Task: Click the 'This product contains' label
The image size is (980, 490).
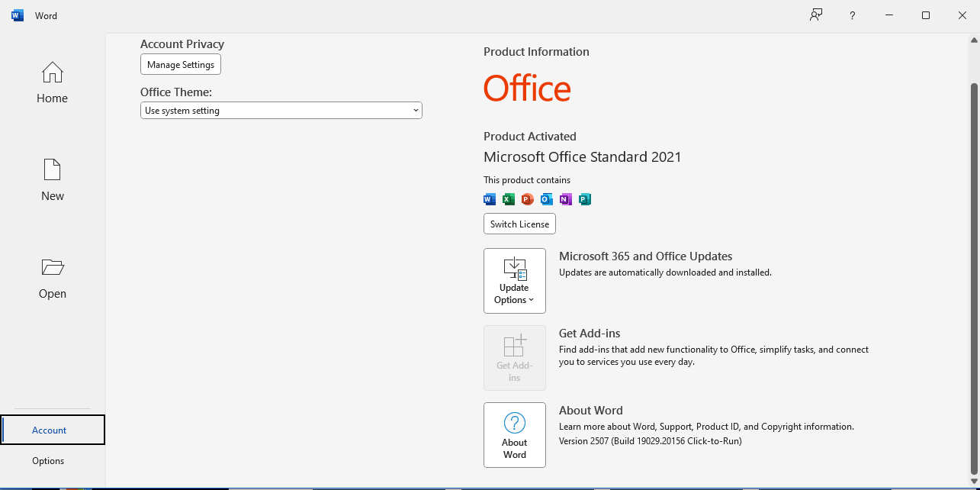Action: [x=527, y=180]
